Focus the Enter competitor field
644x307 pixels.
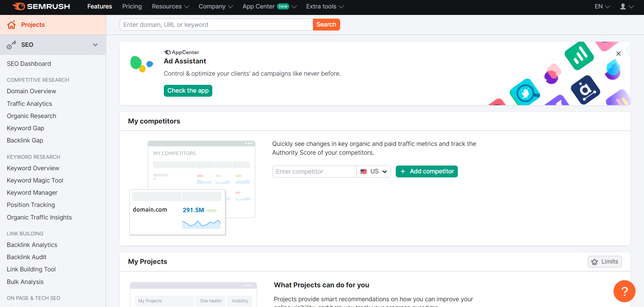(x=314, y=172)
